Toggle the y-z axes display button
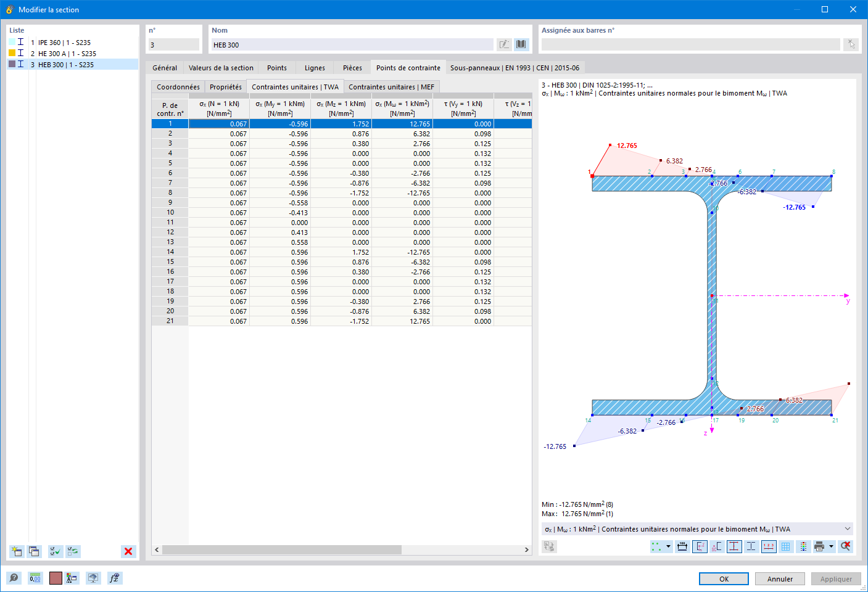The height and width of the screenshot is (592, 868). click(x=700, y=546)
